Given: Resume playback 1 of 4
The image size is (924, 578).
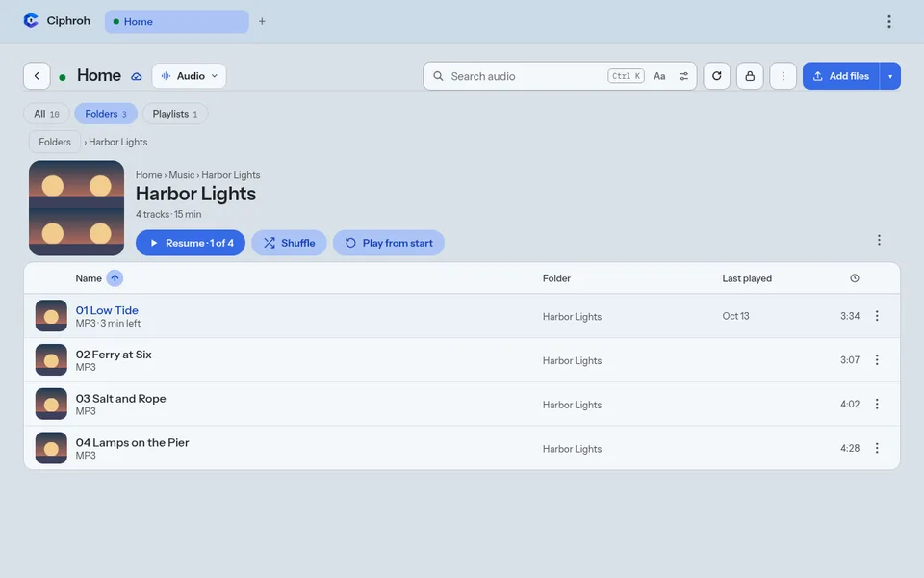Looking at the screenshot, I should click(x=191, y=243).
